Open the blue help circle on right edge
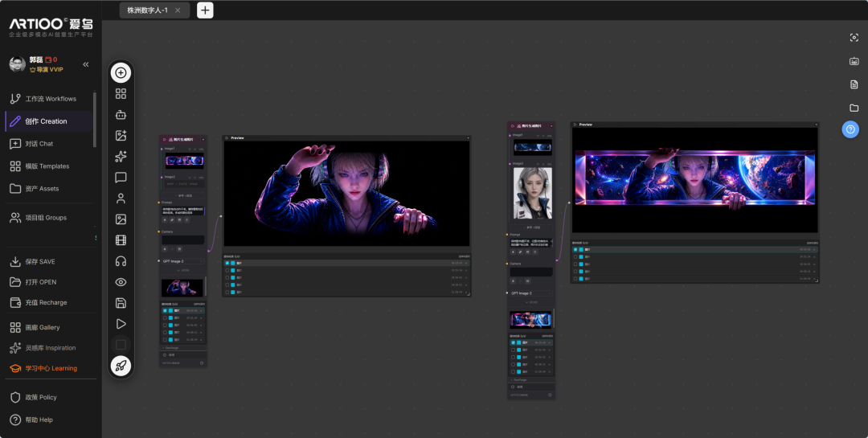Viewport: 868px width, 438px height. tap(850, 129)
